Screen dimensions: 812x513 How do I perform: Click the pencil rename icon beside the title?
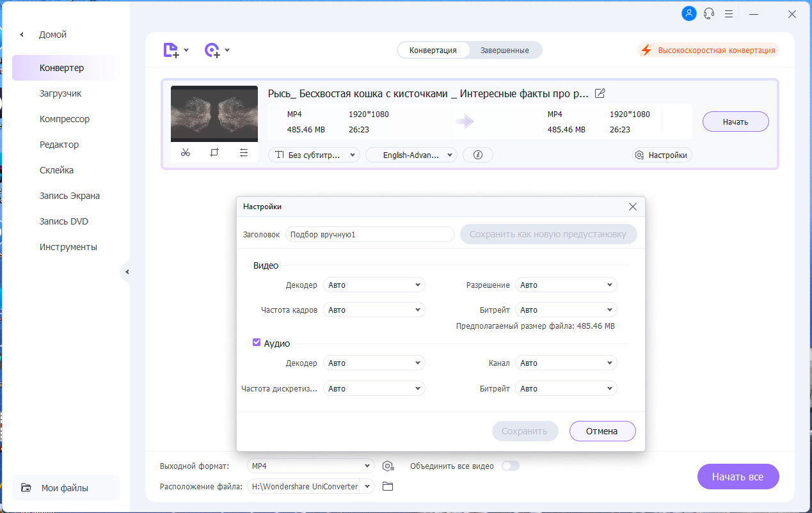600,93
